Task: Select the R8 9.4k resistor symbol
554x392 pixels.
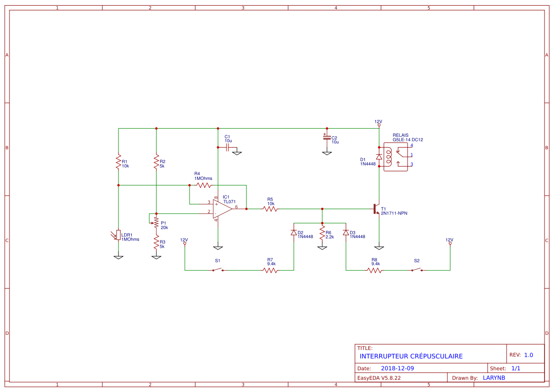Action: click(374, 270)
